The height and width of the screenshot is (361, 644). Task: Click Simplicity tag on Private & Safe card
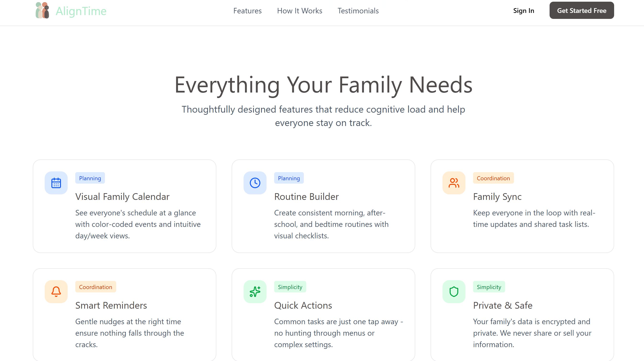489,287
